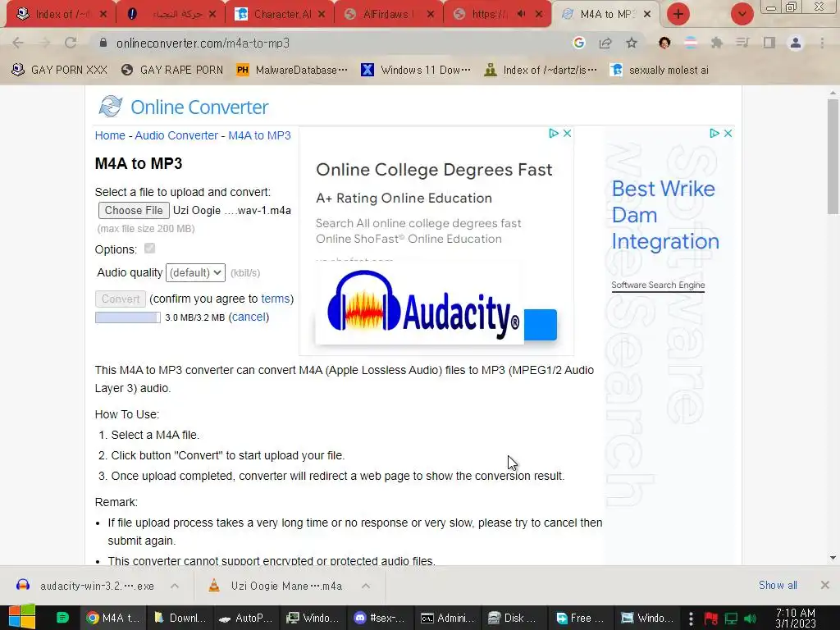Image resolution: width=840 pixels, height=630 pixels.
Task: Click the M4A to MP3 breadcrumb link
Action: point(259,135)
